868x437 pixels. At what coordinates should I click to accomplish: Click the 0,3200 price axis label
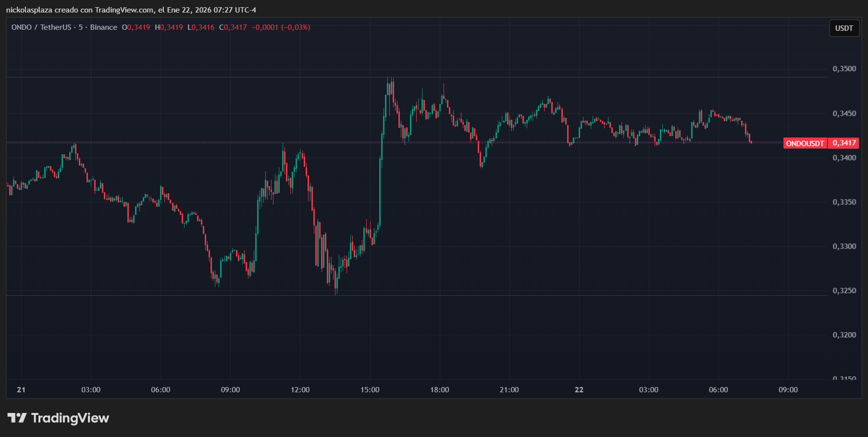click(844, 335)
